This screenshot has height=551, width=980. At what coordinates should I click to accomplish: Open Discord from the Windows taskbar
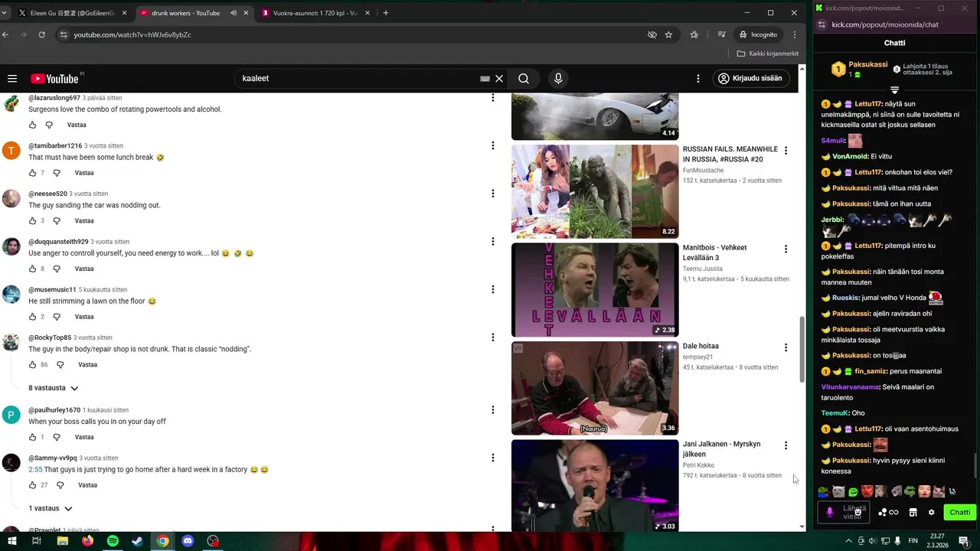tap(188, 541)
